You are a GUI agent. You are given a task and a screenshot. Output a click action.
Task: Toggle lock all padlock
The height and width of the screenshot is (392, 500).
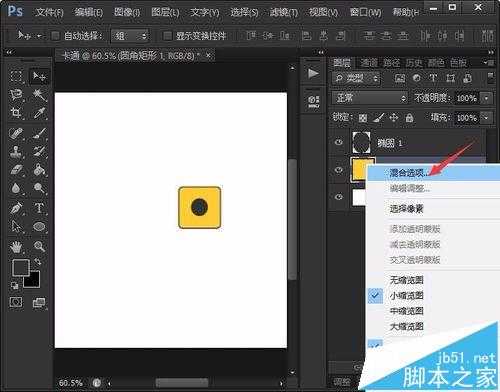[x=409, y=118]
